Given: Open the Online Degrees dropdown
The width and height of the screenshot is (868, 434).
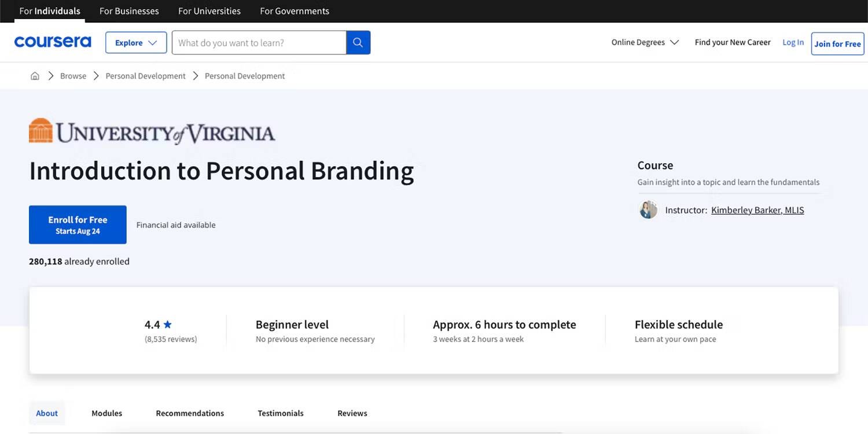Looking at the screenshot, I should (645, 42).
